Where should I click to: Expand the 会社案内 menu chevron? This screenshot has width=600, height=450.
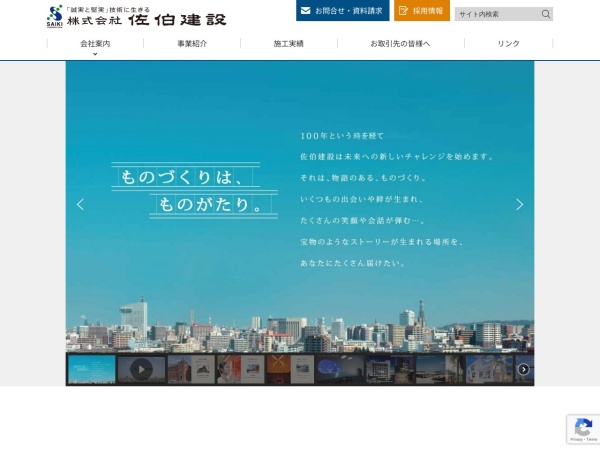pyautogui.click(x=95, y=54)
